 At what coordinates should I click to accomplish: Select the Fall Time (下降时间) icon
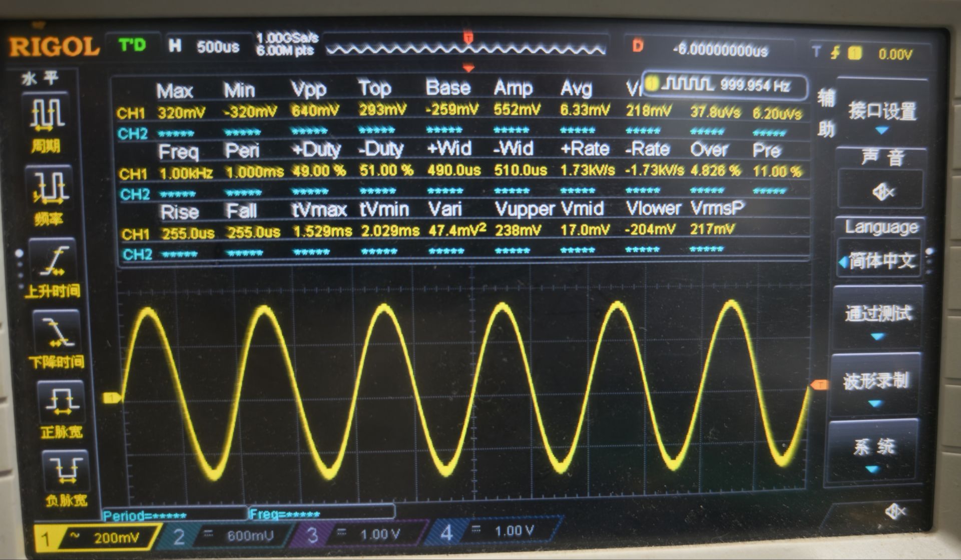[x=58, y=330]
